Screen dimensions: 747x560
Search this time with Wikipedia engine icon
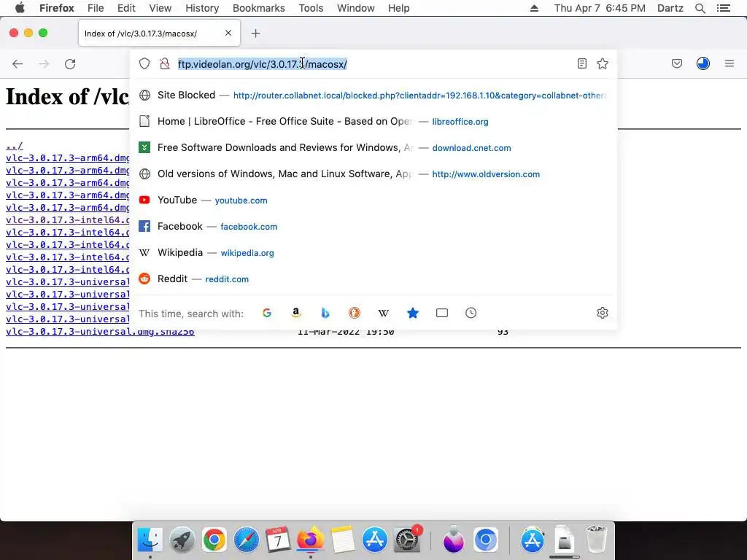click(384, 313)
